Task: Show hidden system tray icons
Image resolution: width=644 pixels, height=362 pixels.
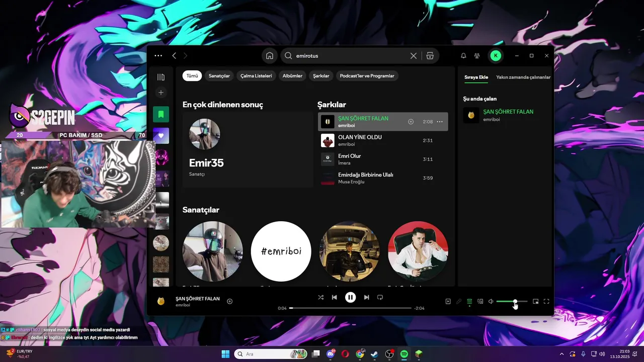Action: pos(561,354)
